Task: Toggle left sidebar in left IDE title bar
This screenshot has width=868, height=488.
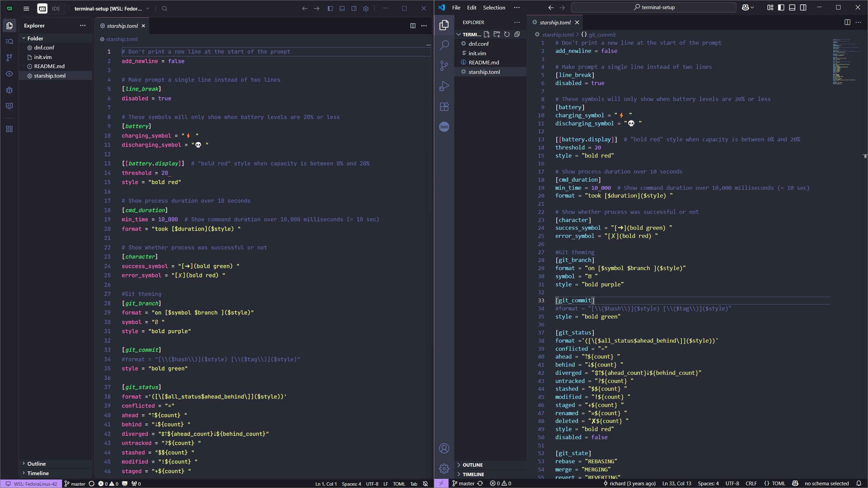Action: pos(330,8)
